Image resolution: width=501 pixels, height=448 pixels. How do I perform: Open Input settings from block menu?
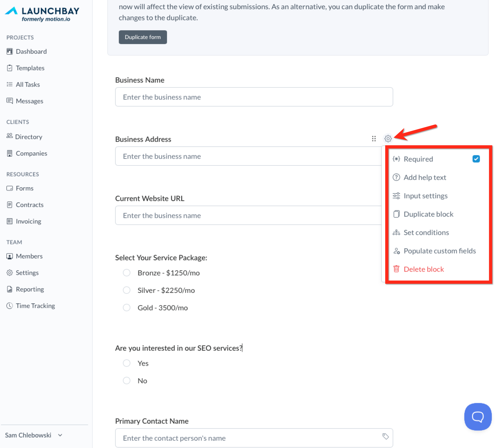tap(425, 196)
